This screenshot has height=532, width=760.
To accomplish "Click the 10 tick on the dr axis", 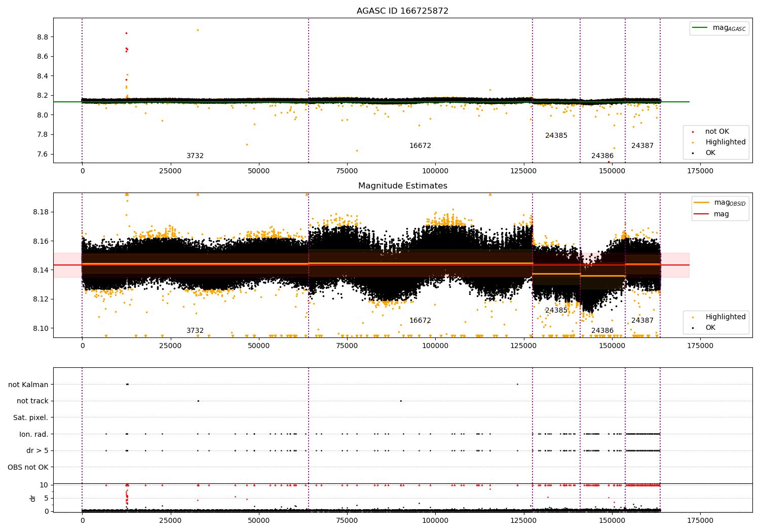I will pos(44,485).
